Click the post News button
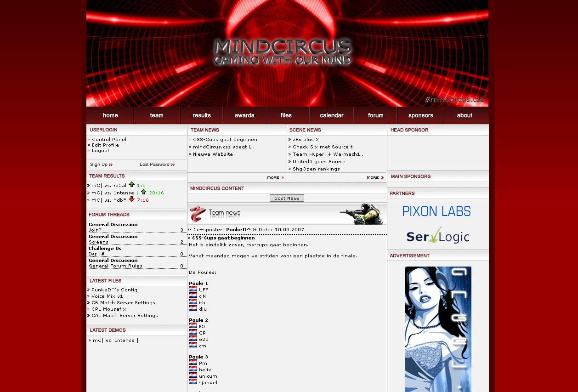This screenshot has height=392, width=578. (287, 198)
